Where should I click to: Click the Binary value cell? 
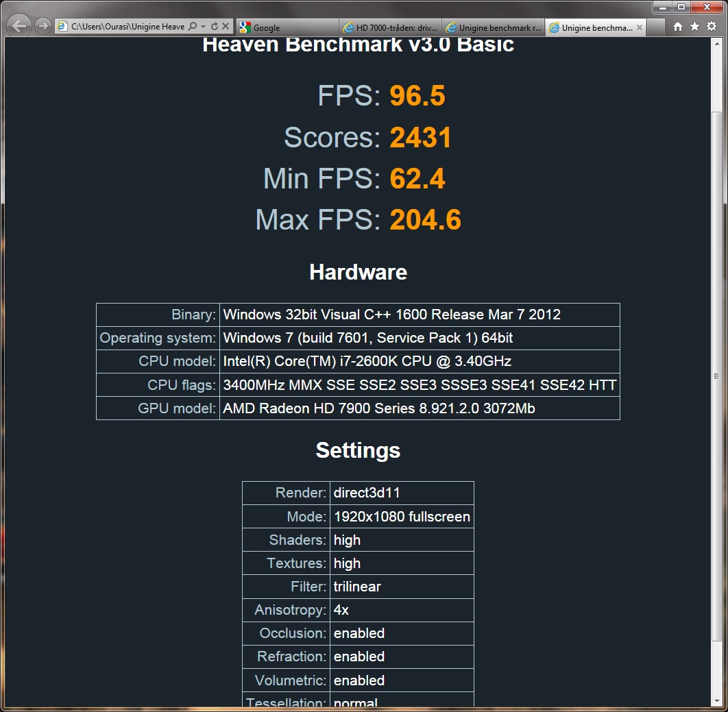420,315
